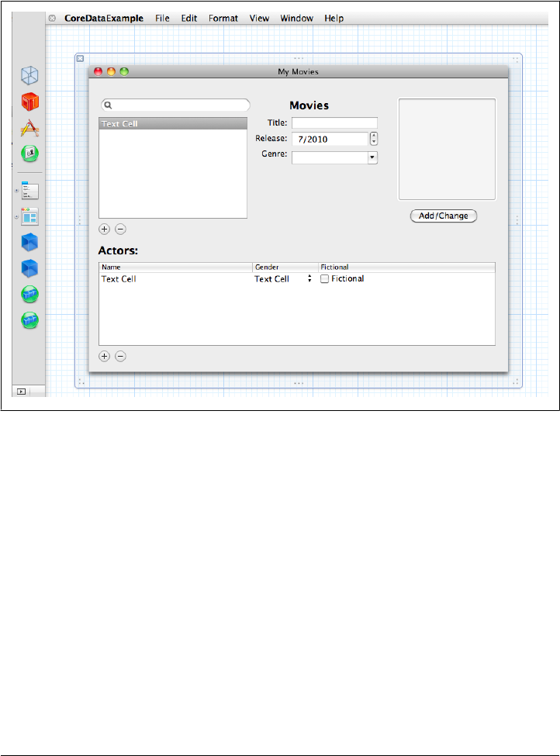This screenshot has height=756, width=560.
Task: Open the Edit menu
Action: [189, 19]
